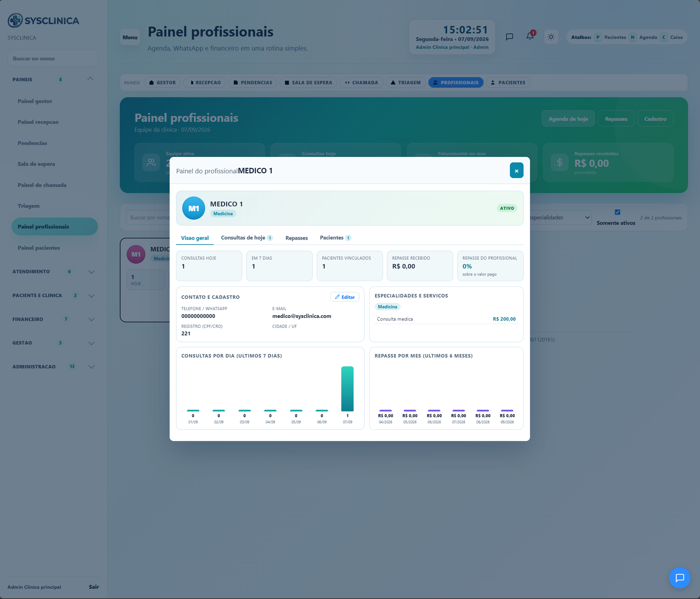This screenshot has height=599, width=700.
Task: Select the GESTOR panel pill
Action: click(162, 83)
